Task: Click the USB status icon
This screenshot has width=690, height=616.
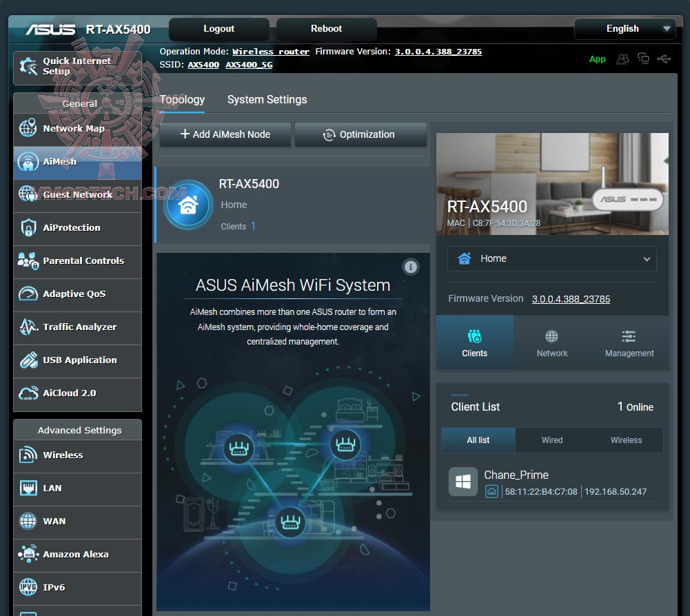Action: [664, 59]
